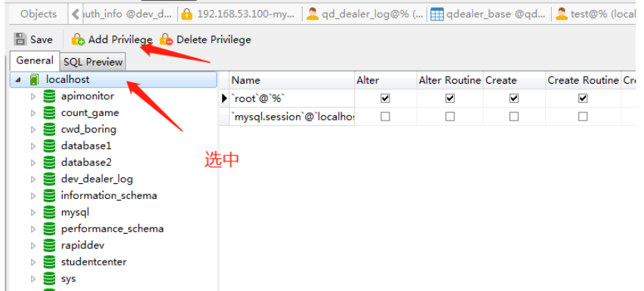Expand the performance_schema node
This screenshot has height=291, width=644.
[x=33, y=229]
